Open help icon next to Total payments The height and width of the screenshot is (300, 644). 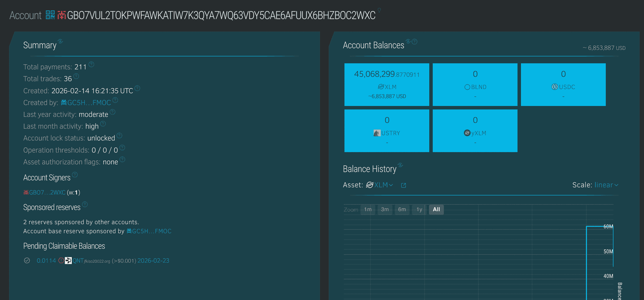point(91,64)
